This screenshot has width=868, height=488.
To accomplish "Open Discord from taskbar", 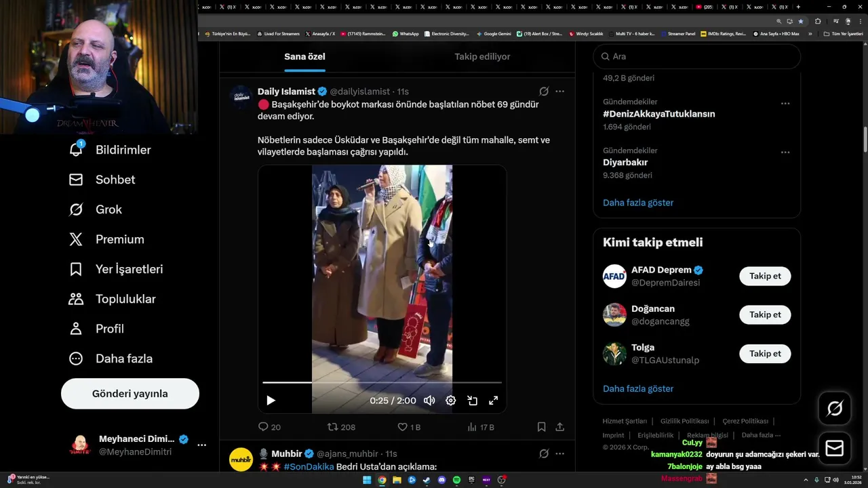I will 441,480.
